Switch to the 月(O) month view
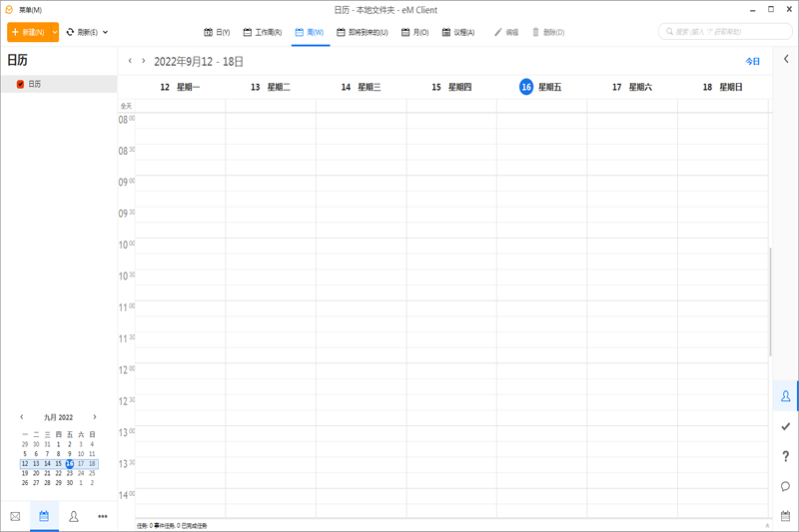 coord(413,32)
